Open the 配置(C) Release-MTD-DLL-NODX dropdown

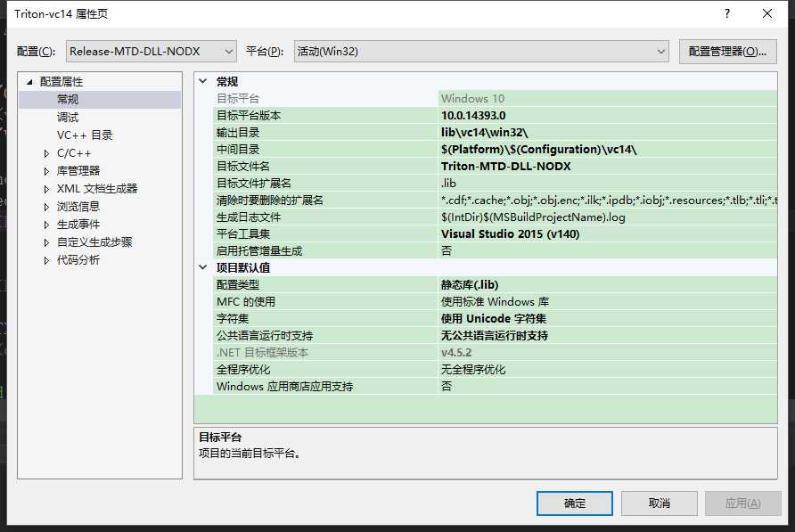pos(152,51)
